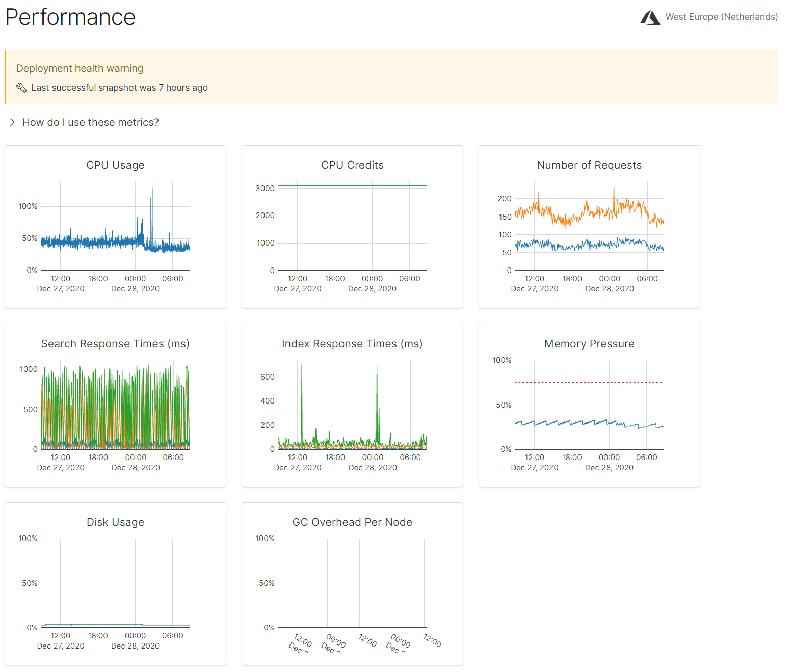This screenshot has height=672, width=791.
Task: Click the Azure logo icon
Action: click(650, 17)
